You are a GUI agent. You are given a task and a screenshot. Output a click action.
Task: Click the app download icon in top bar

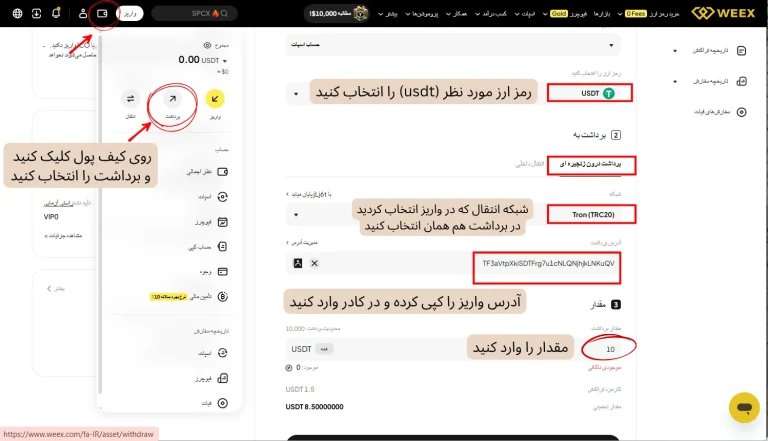coord(37,14)
